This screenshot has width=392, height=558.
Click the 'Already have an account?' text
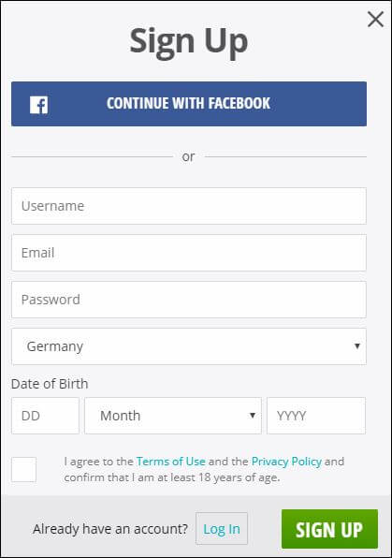tap(110, 529)
